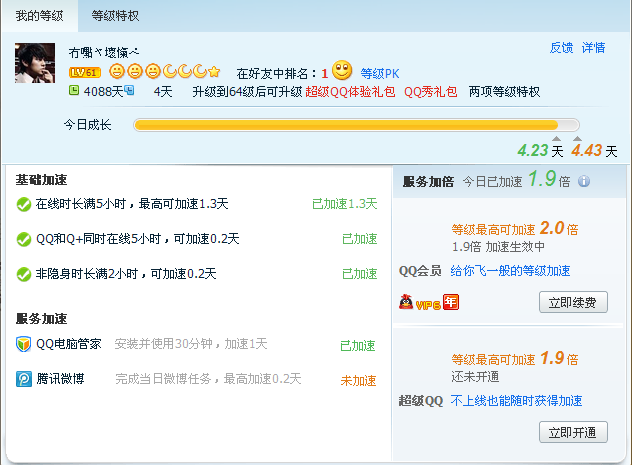
Task: Click the 4.43 天 growth marker
Action: click(594, 151)
